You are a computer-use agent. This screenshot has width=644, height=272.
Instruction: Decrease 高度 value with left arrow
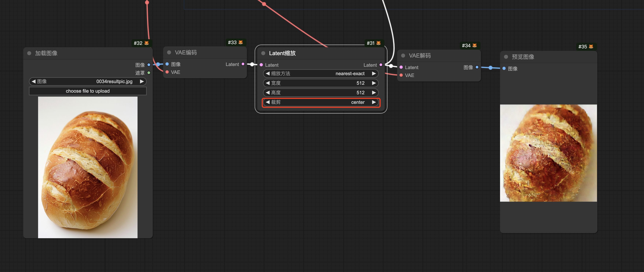click(x=268, y=93)
